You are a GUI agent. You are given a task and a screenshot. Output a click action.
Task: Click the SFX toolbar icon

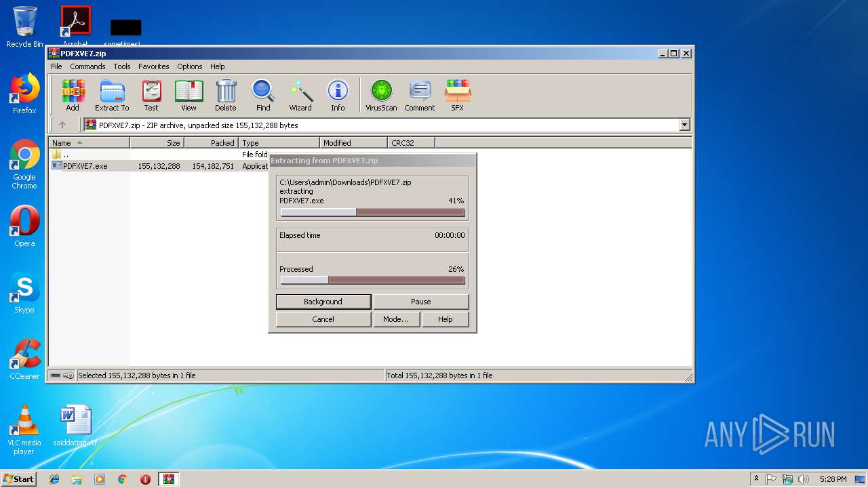click(x=458, y=95)
